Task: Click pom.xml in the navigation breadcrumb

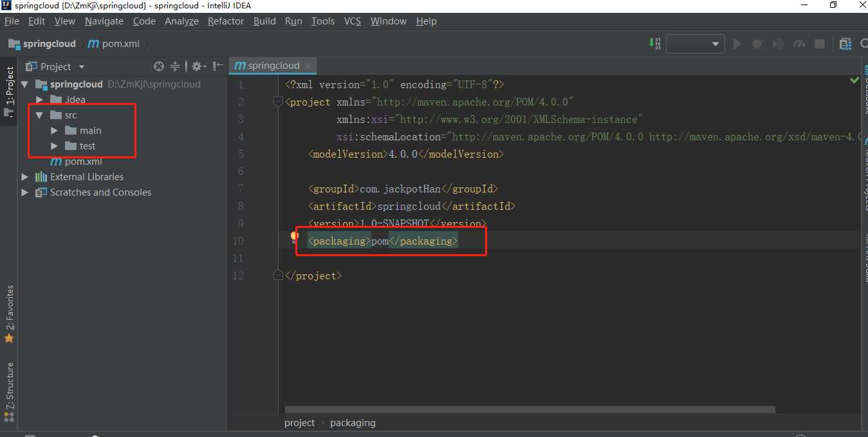Action: click(x=113, y=44)
